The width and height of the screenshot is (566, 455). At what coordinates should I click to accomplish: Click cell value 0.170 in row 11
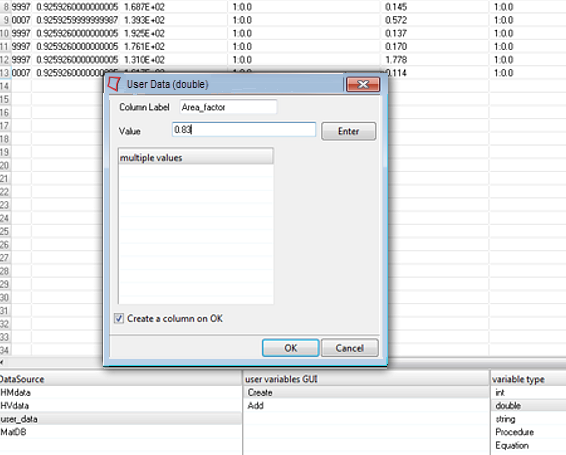(x=396, y=46)
